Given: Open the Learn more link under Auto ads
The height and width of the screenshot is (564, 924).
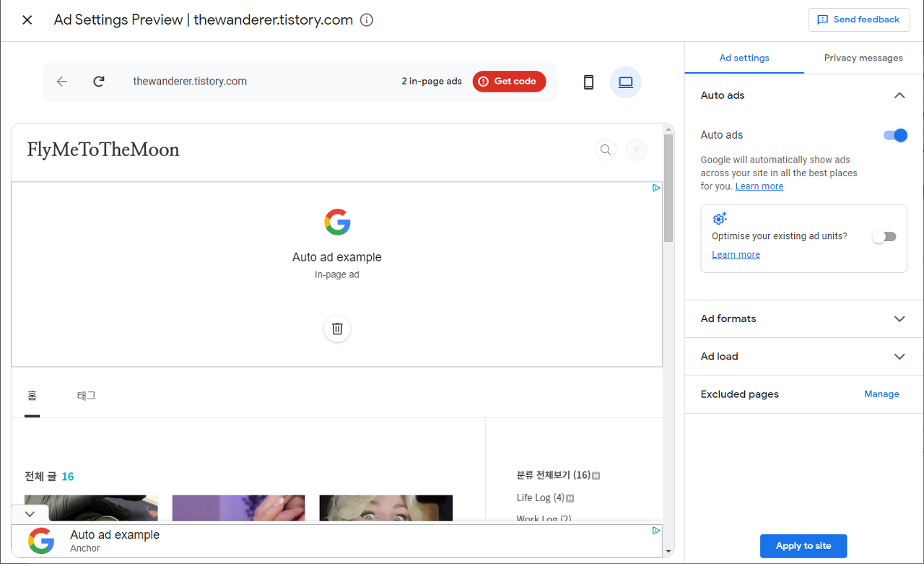Looking at the screenshot, I should point(759,186).
